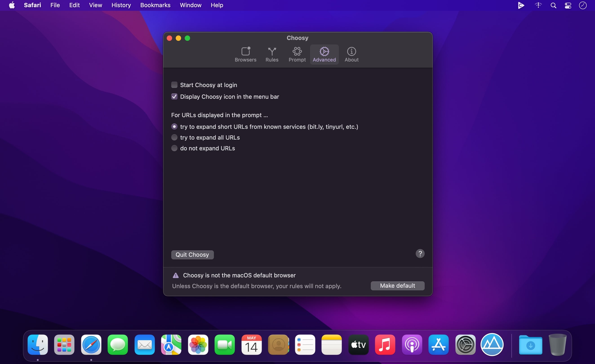Open Reminders from the Dock
This screenshot has width=595, height=364.
[x=305, y=344]
